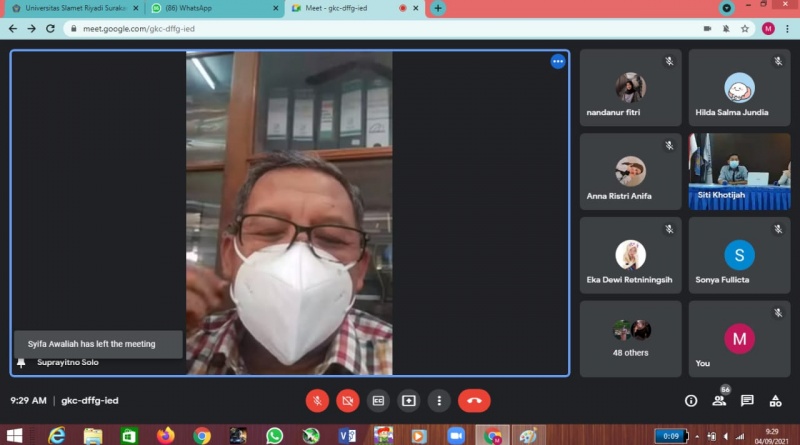Click the Present now screen-share icon
800x445 pixels.
pyautogui.click(x=408, y=400)
